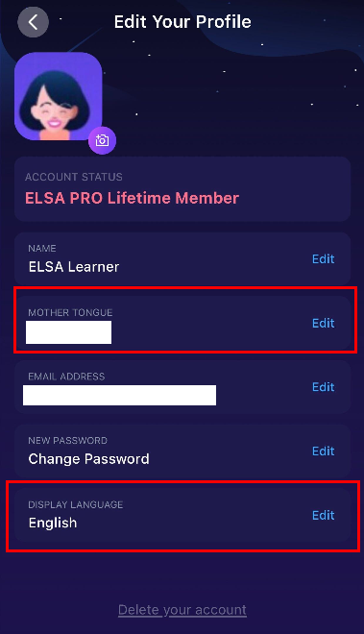The width and height of the screenshot is (364, 634).
Task: Edit the Name field
Action: pos(323,258)
